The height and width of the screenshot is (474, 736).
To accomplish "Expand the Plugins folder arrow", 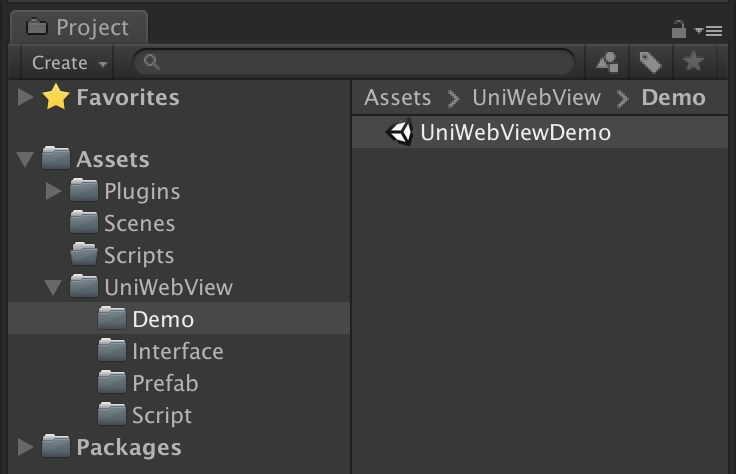I will [54, 191].
